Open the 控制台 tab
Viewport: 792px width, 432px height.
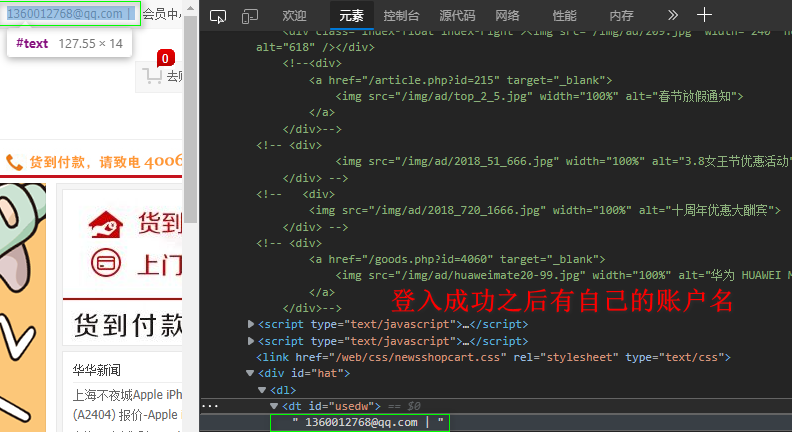coord(402,16)
